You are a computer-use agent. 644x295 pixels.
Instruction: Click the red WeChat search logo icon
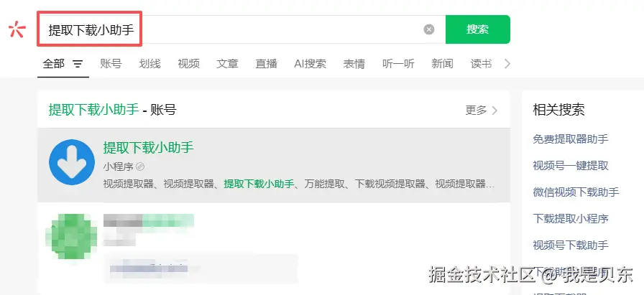[x=17, y=29]
